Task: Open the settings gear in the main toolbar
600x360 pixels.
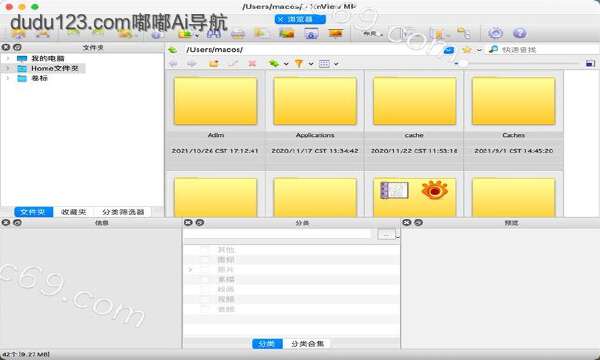Action: [495, 33]
